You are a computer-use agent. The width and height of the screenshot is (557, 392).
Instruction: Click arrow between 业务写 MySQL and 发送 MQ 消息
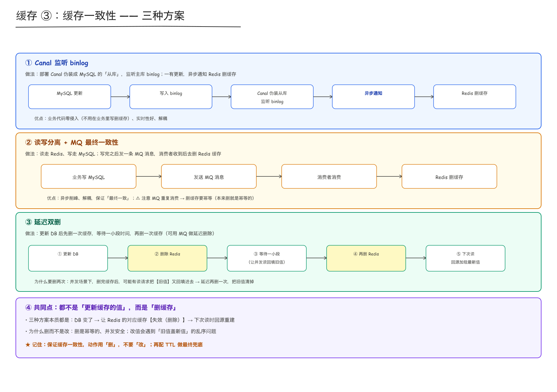coord(149,176)
